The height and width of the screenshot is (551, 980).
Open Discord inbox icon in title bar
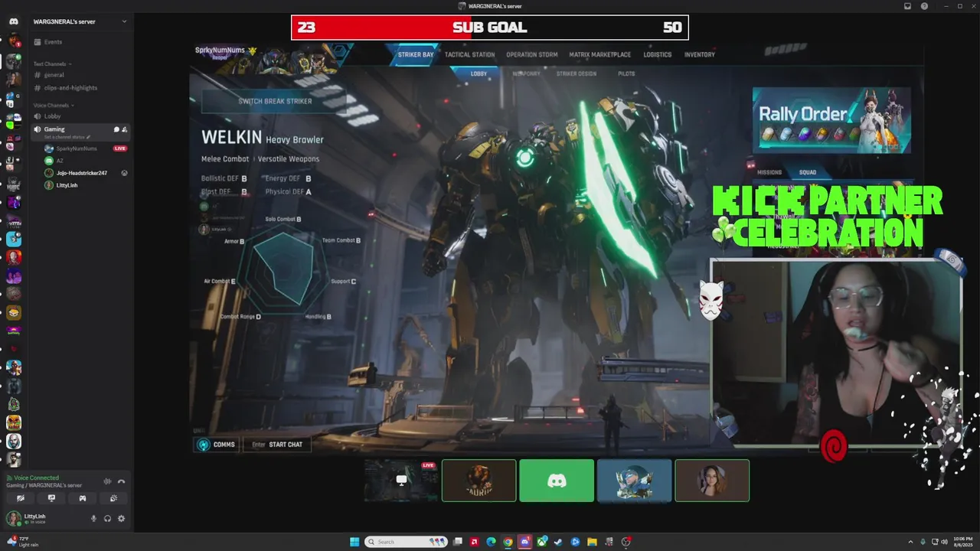tap(907, 6)
